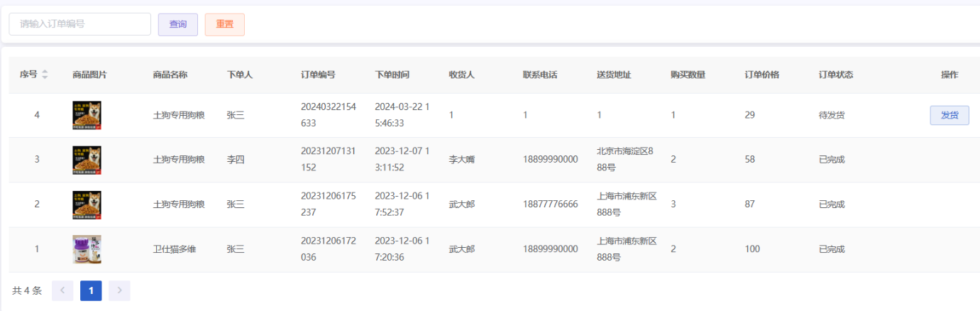This screenshot has width=980, height=311.
Task: Click the order price 100 cell
Action: coord(752,249)
